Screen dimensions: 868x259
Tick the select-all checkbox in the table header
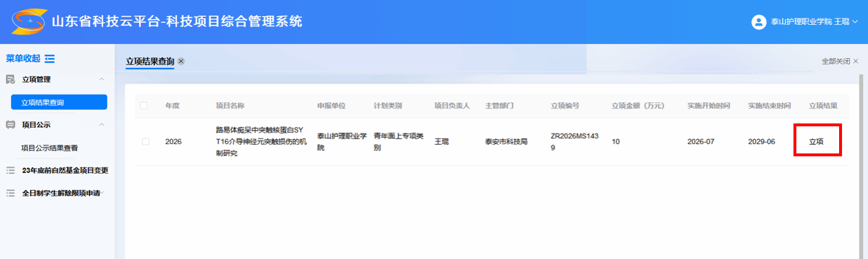pyautogui.click(x=144, y=106)
